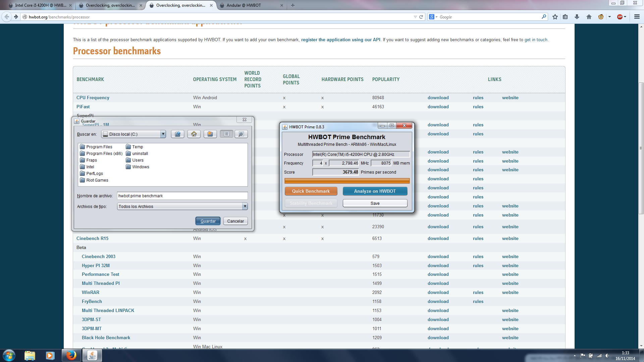Select the Riot Games folder
Viewport: 644px width, 362px height.
coord(94,180)
